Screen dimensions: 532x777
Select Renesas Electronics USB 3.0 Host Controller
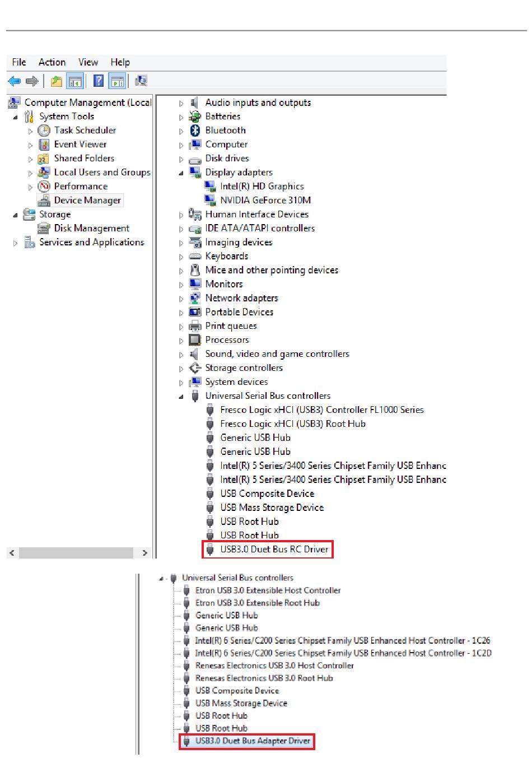point(274,666)
